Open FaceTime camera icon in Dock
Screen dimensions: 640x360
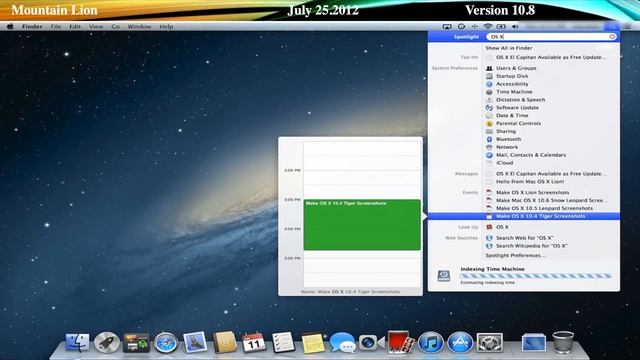[371, 343]
